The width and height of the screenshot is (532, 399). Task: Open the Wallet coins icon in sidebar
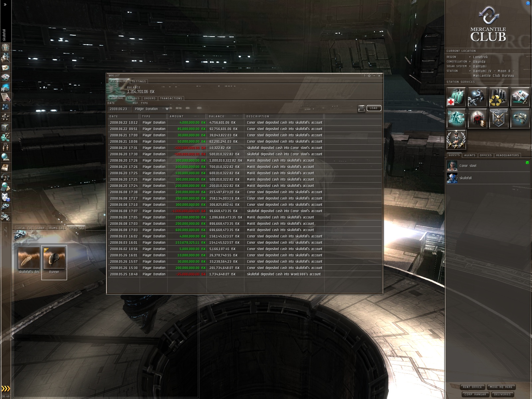tap(5, 137)
